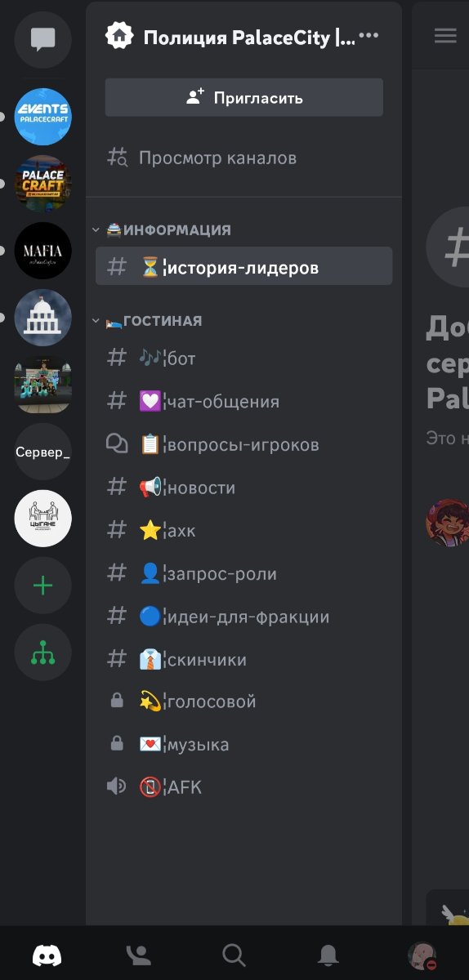Open the вопросы-игроков forum channel
The image size is (469, 980).
[243, 445]
